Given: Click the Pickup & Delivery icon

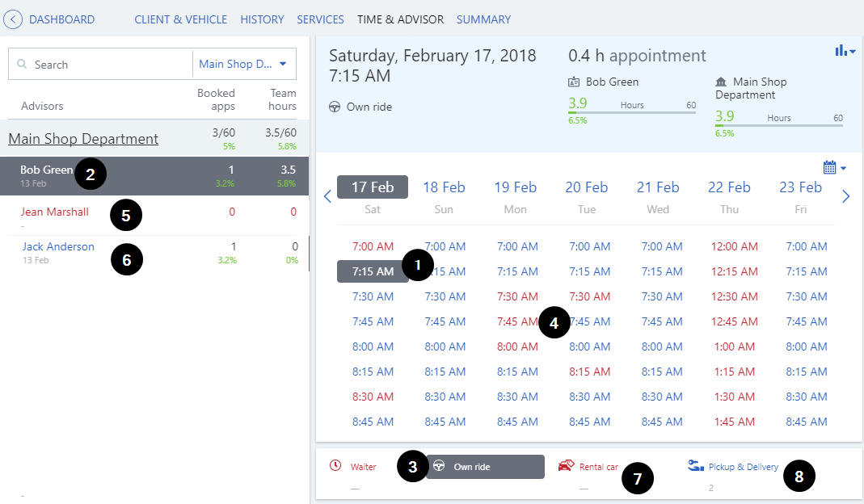Looking at the screenshot, I should tap(695, 466).
